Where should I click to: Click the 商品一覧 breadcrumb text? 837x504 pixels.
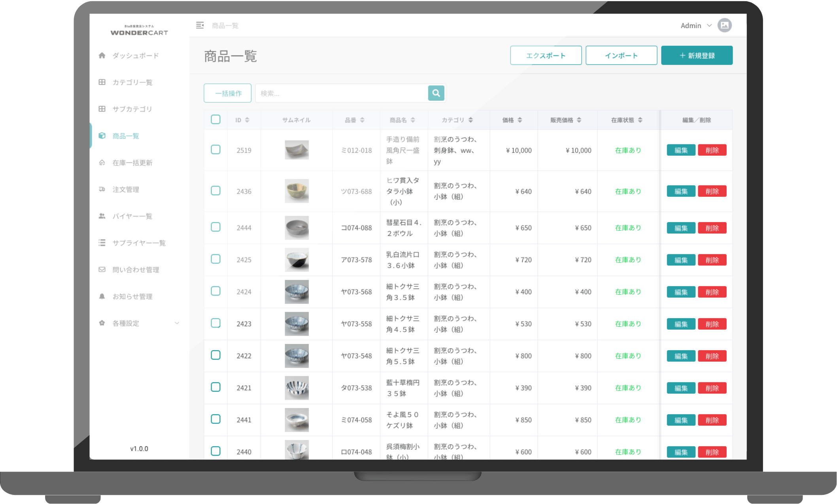(x=225, y=26)
